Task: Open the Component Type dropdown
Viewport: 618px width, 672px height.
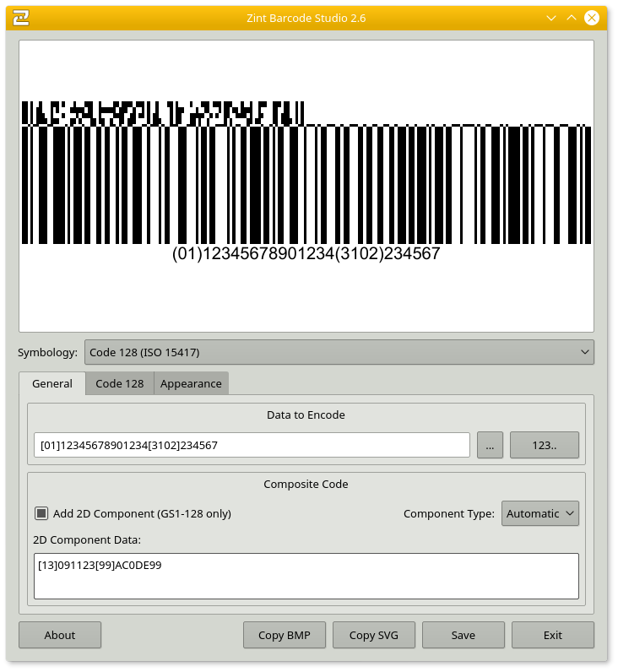Action: click(540, 513)
